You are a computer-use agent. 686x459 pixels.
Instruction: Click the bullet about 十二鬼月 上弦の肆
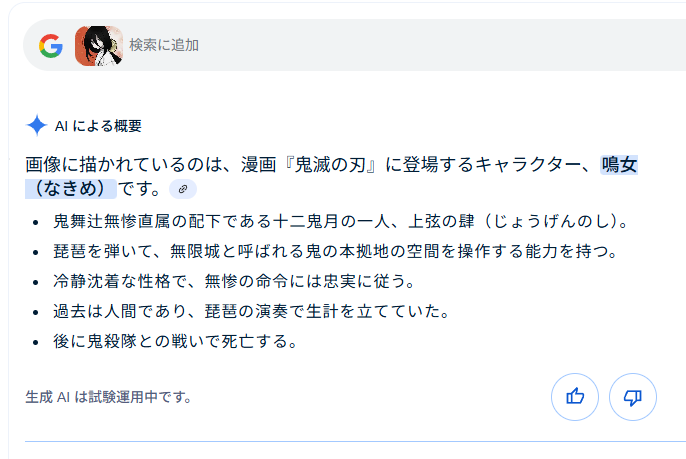click(340, 221)
